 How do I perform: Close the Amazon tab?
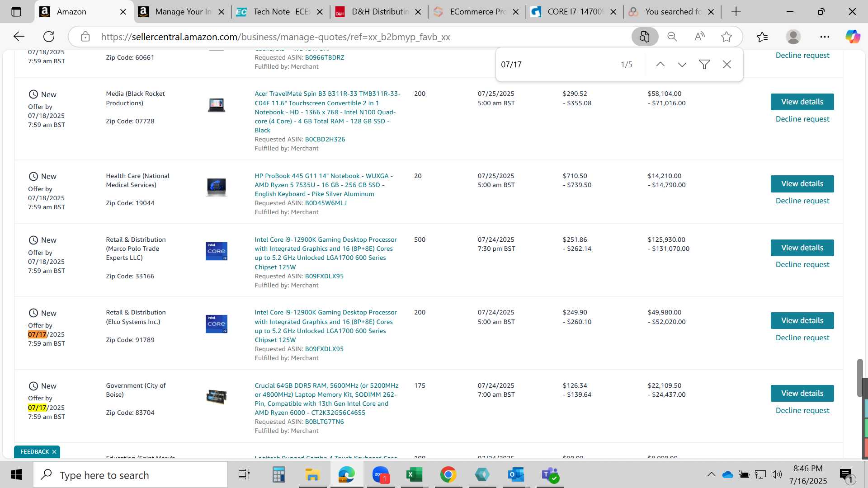[x=123, y=12]
